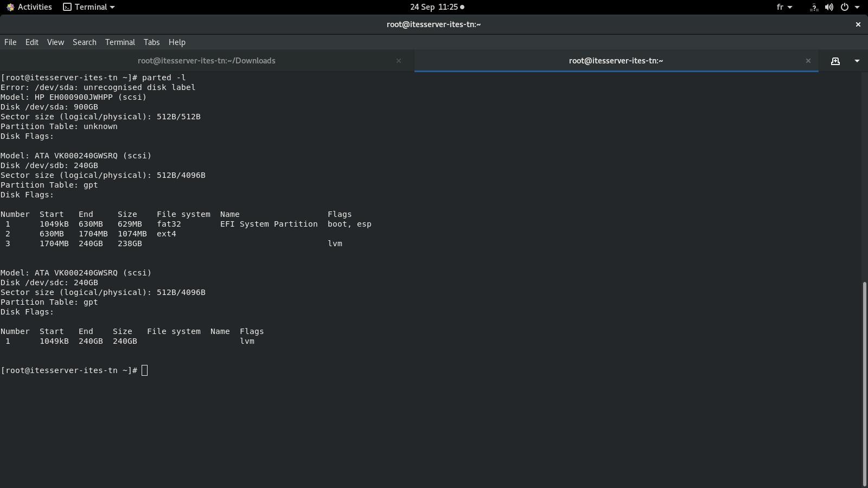The width and height of the screenshot is (868, 488).
Task: Click 'Partition Table: unknown' line
Action: coord(59,126)
